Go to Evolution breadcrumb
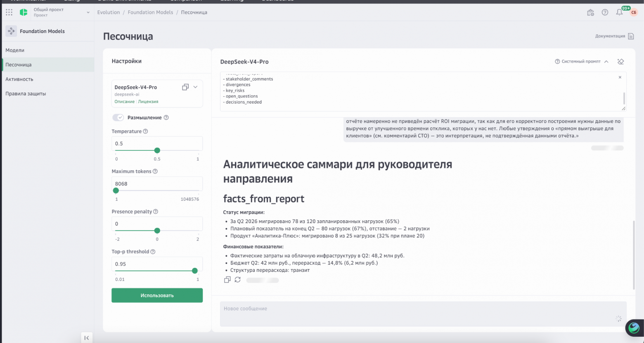 109,12
